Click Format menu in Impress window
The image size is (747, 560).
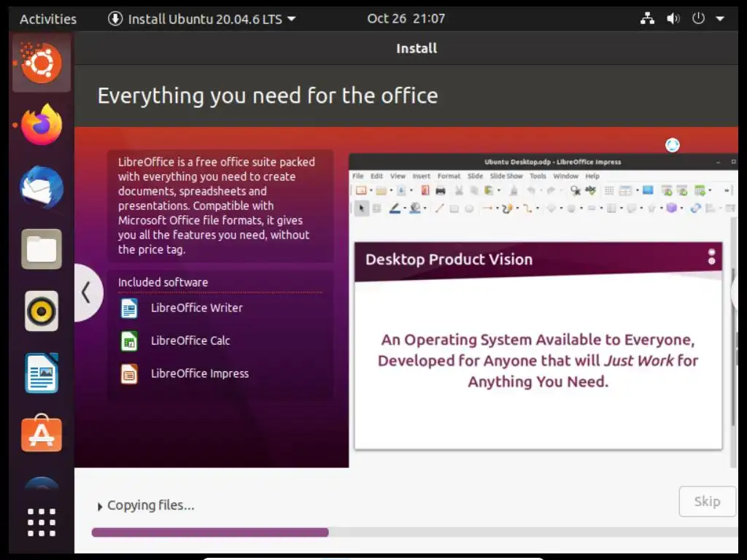449,176
